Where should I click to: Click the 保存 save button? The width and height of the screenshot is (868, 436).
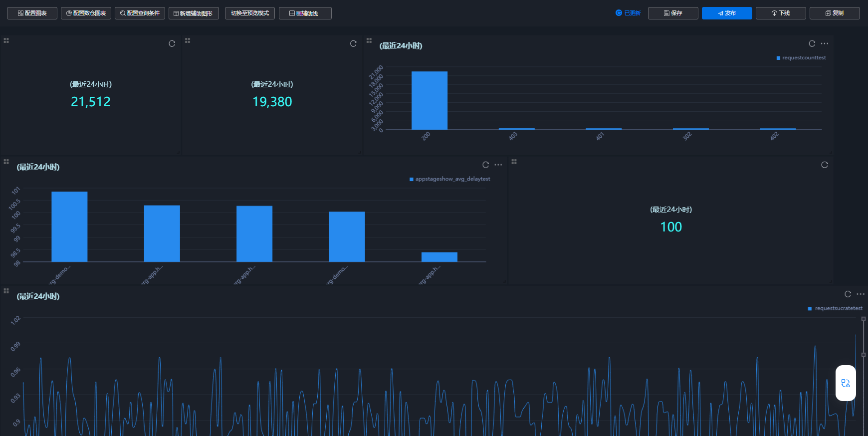tap(672, 13)
